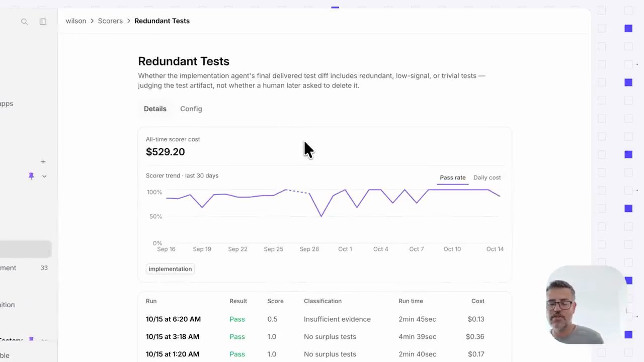644x362 pixels.
Task: Open the 10/15 at 6:20 AM run
Action: [x=173, y=319]
